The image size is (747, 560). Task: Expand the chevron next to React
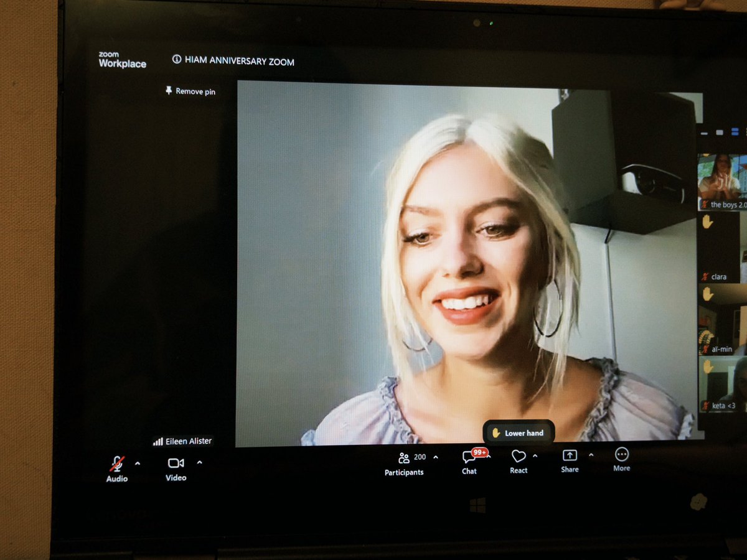(535, 456)
